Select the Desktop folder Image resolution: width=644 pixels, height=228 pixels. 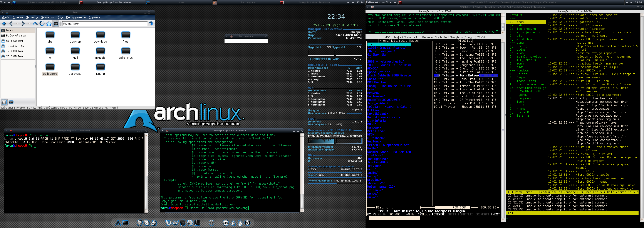pyautogui.click(x=75, y=37)
